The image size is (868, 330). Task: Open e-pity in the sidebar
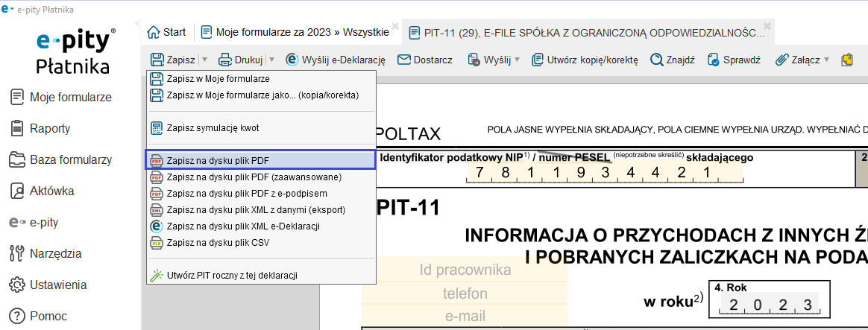point(34,223)
